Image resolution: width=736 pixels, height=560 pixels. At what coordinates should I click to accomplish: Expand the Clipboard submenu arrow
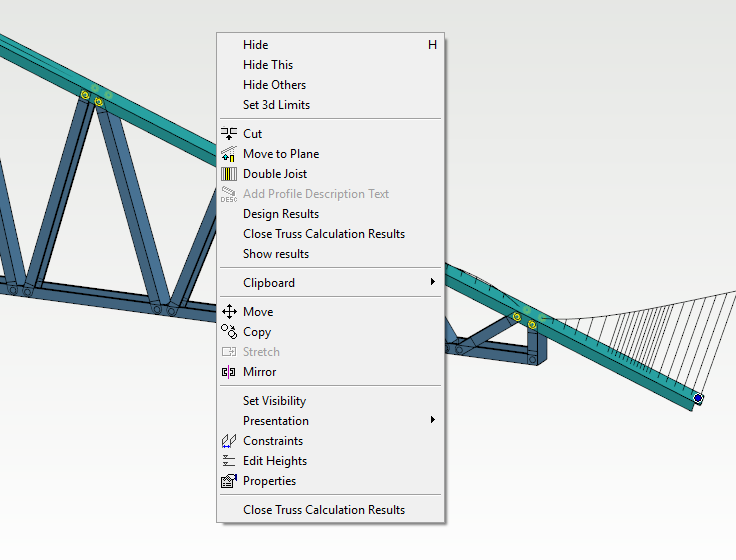pos(433,283)
